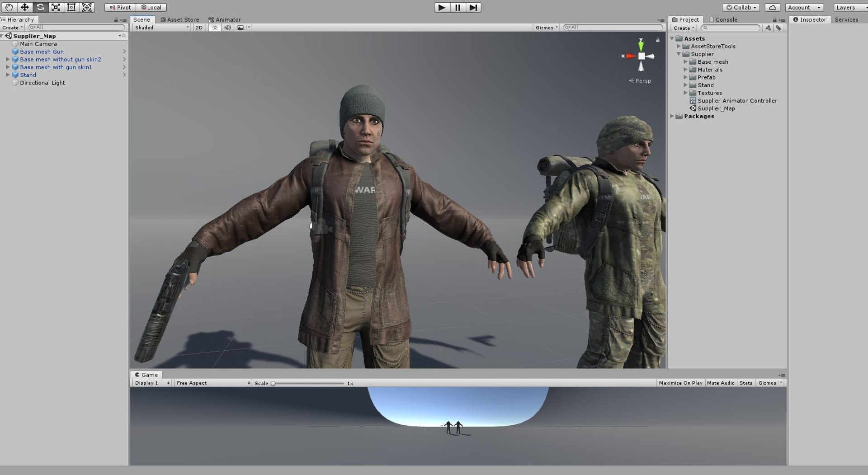The width and height of the screenshot is (868, 475).
Task: Click the gizmo center cube
Action: pyautogui.click(x=642, y=56)
